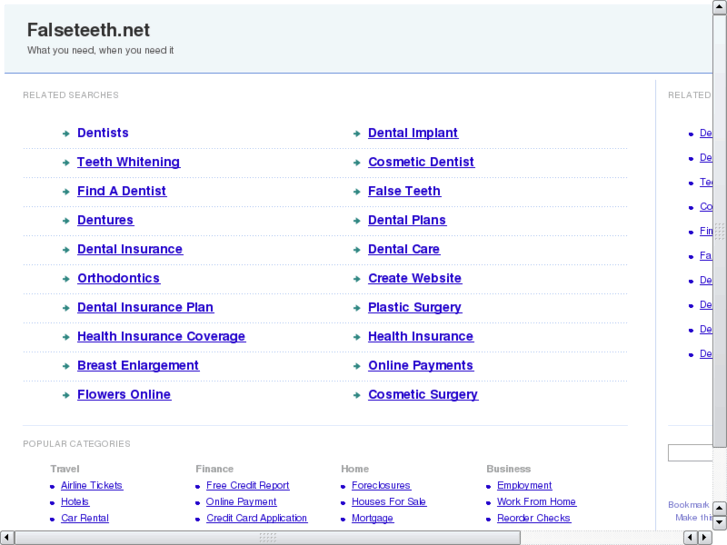Click the Foreclosures link under Home
Image resolution: width=727 pixels, height=545 pixels.
click(x=381, y=486)
